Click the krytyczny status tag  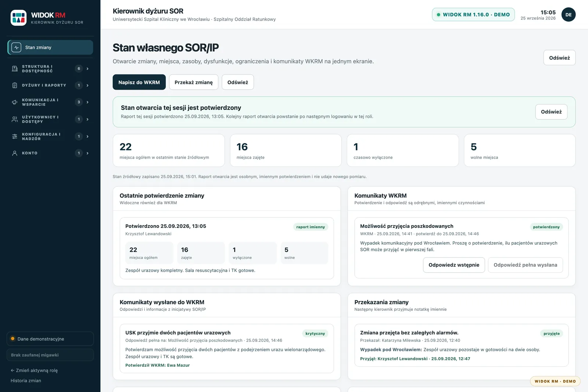[315, 334]
